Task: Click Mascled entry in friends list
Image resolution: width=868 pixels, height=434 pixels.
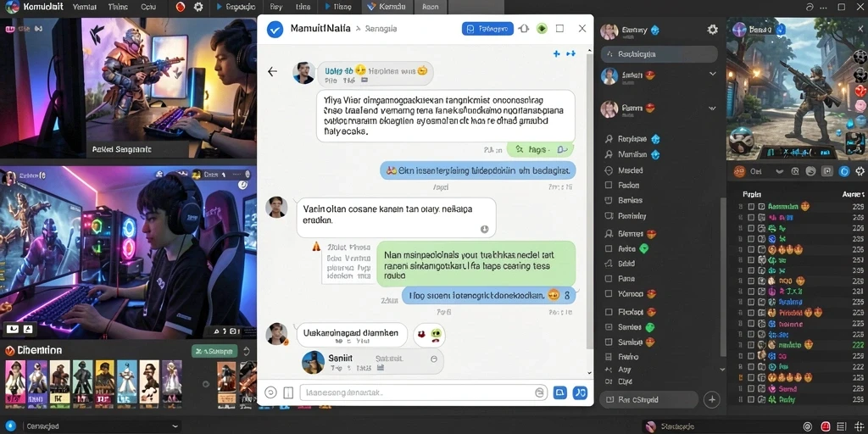Action: [631, 170]
